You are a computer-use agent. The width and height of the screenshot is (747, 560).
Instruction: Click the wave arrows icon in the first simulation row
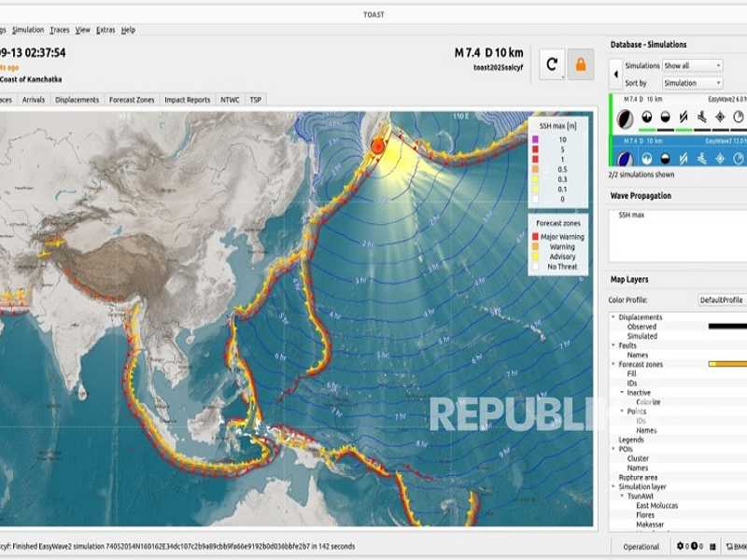pyautogui.click(x=700, y=118)
